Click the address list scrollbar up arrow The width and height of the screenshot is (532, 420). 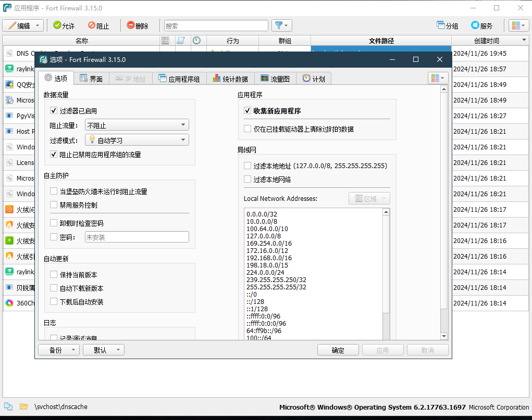pos(386,212)
